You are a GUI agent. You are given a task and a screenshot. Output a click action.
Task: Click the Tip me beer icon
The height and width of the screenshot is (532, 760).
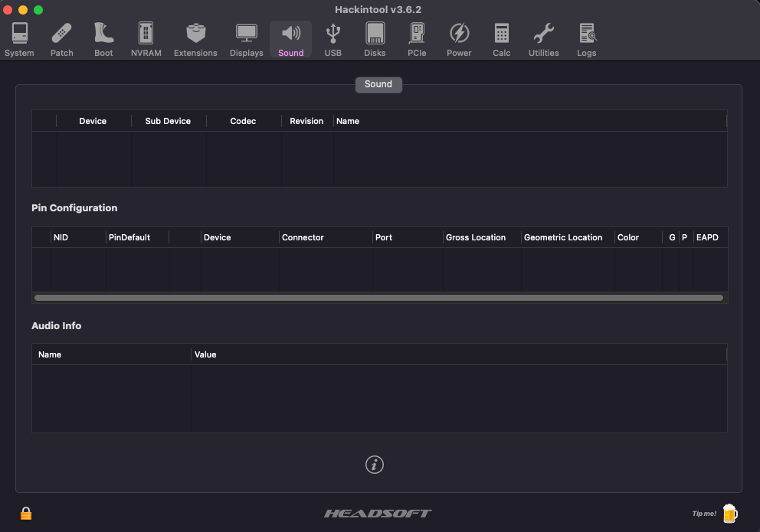click(729, 513)
